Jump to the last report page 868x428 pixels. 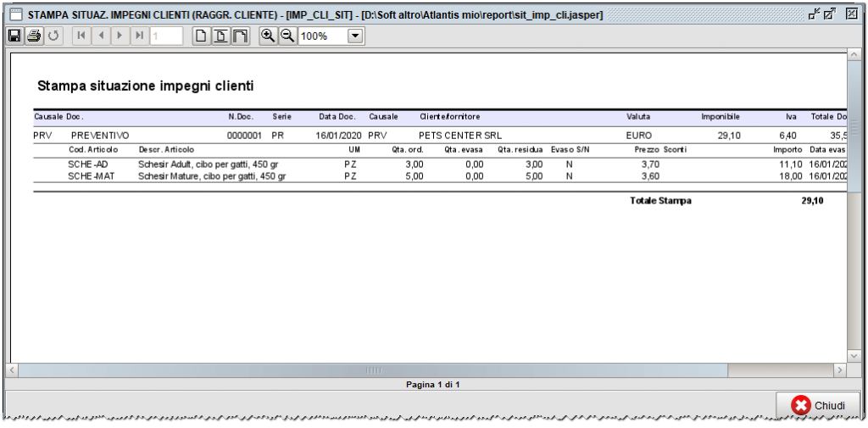(139, 36)
